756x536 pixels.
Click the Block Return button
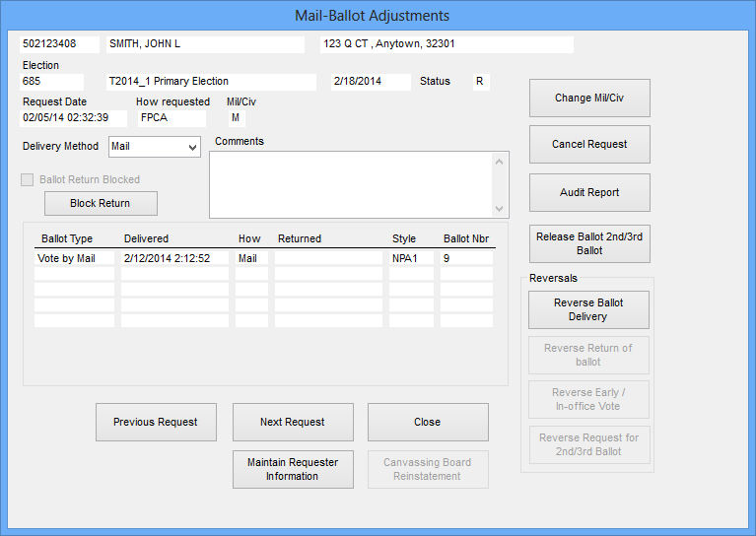[x=101, y=204]
